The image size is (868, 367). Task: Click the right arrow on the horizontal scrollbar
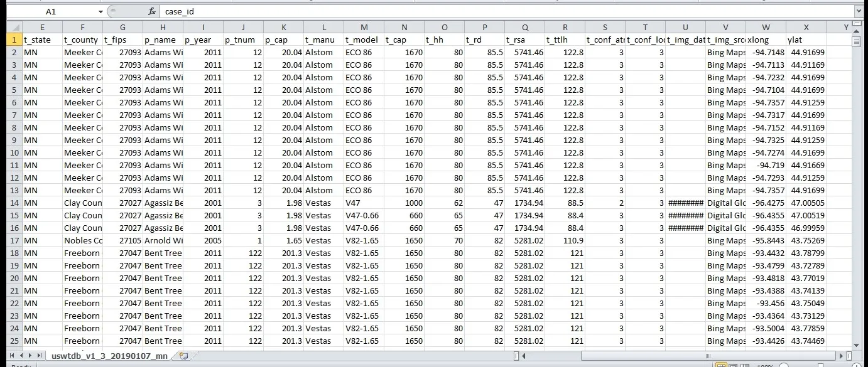coord(842,356)
